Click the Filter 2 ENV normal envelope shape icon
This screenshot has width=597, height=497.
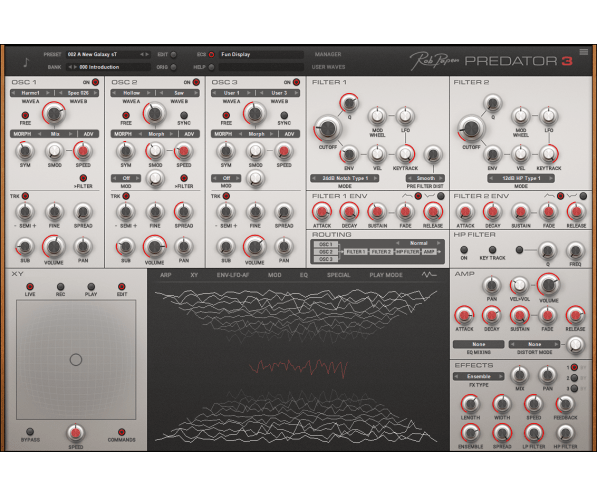[x=549, y=196]
